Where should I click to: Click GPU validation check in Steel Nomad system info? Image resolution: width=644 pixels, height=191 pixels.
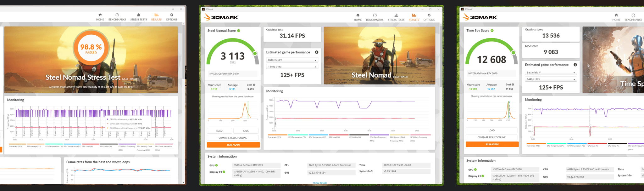pyautogui.click(x=216, y=165)
